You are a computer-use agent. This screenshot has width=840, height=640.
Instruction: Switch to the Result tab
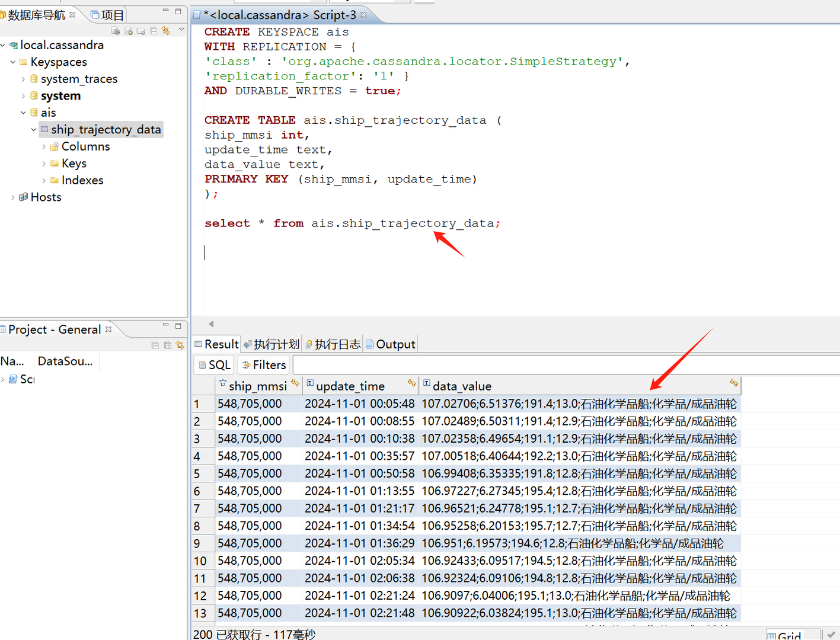point(216,344)
